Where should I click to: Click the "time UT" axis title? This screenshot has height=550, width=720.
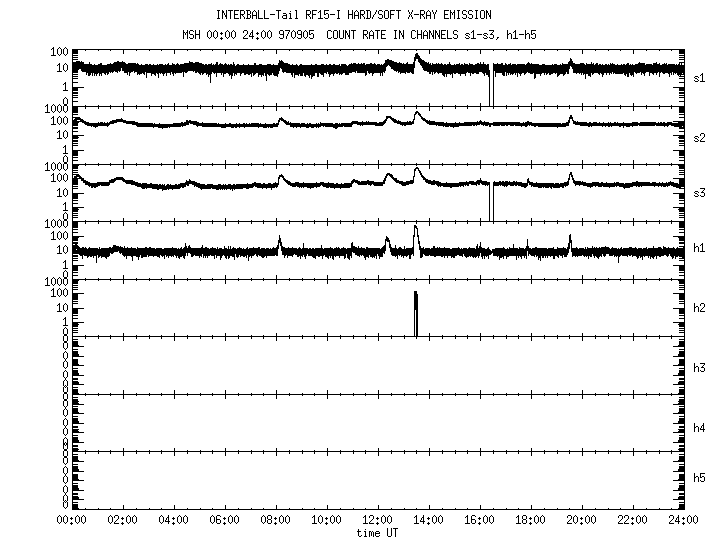click(x=378, y=533)
